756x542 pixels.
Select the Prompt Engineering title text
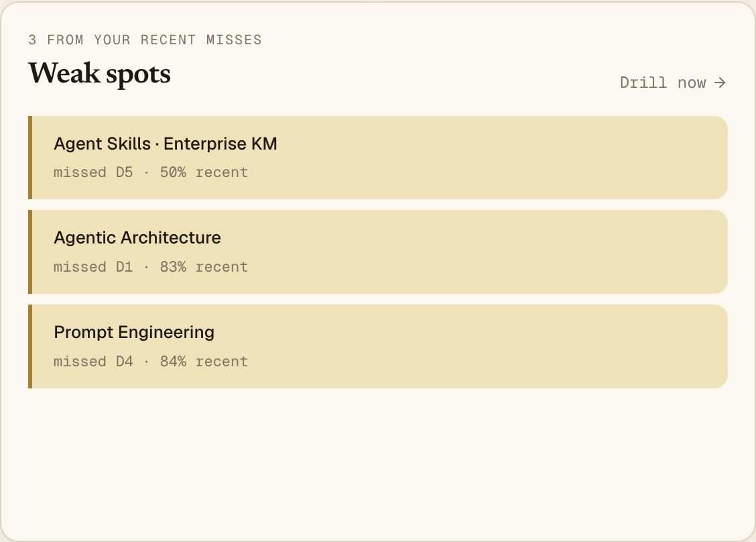coord(134,333)
